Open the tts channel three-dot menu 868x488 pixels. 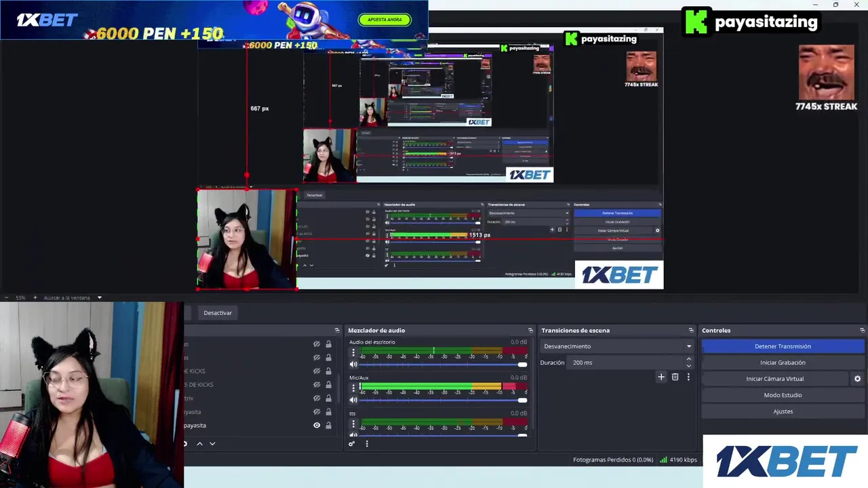click(x=353, y=424)
